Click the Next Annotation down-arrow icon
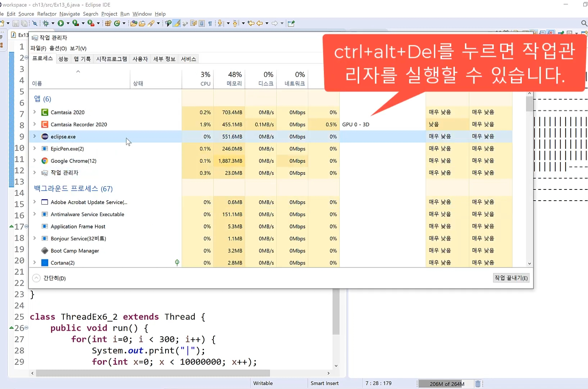This screenshot has height=389, width=588. click(x=221, y=23)
